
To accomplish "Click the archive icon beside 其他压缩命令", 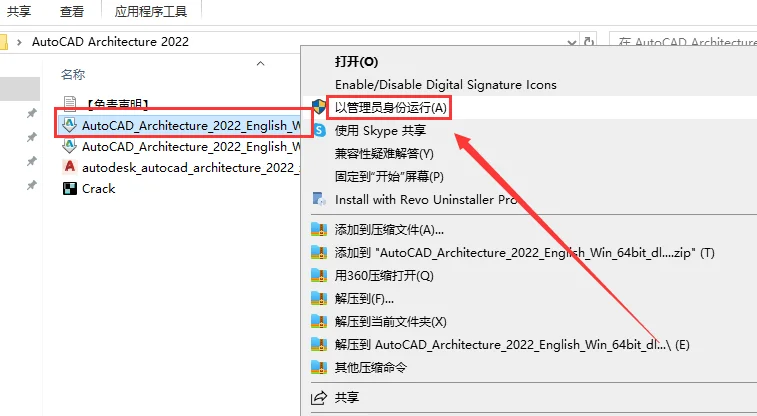I will (319, 367).
